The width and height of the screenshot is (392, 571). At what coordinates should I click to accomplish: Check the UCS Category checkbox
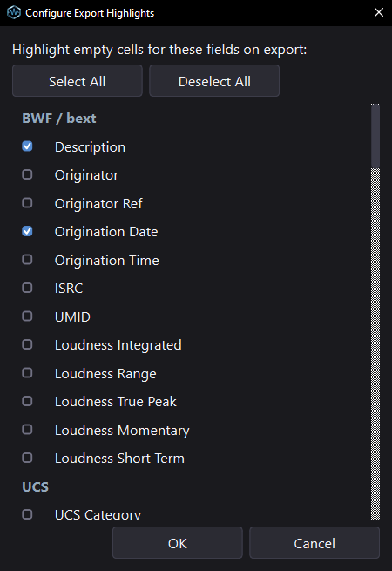tap(27, 514)
